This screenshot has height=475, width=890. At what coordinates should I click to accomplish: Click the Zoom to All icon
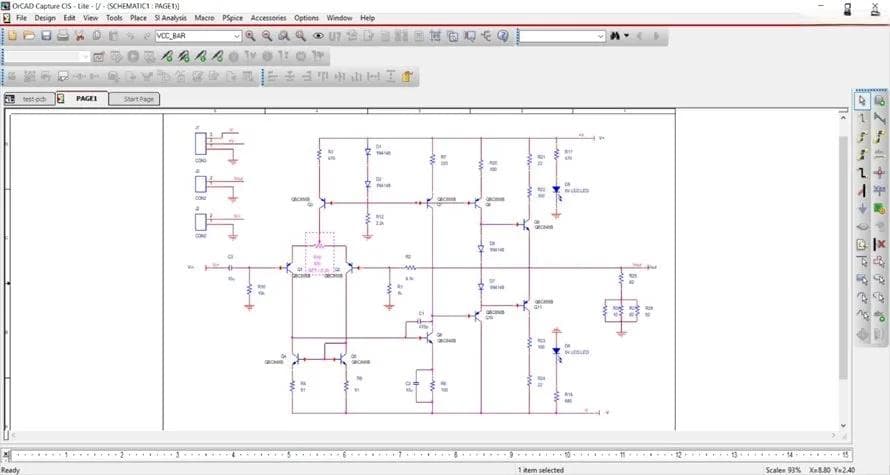[301, 36]
